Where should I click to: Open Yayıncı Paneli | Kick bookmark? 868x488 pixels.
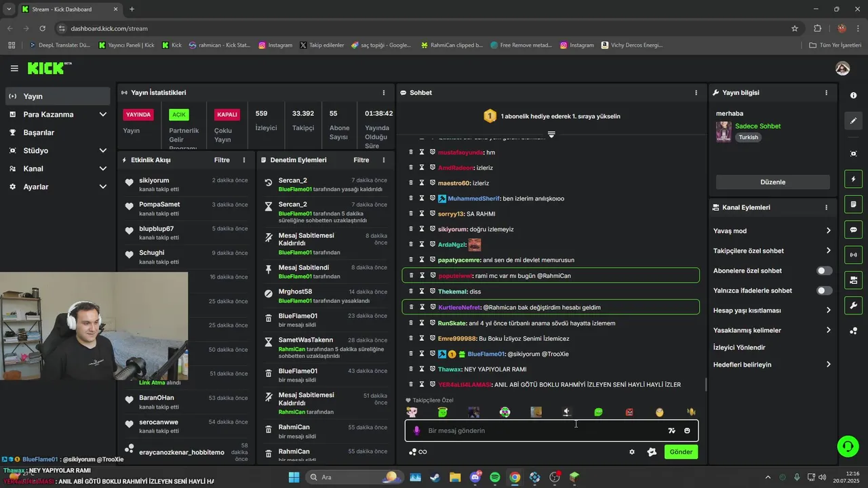coord(126,45)
